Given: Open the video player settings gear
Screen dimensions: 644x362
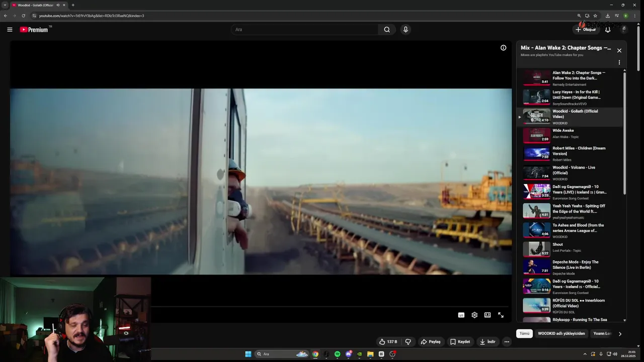Looking at the screenshot, I should click(x=474, y=315).
